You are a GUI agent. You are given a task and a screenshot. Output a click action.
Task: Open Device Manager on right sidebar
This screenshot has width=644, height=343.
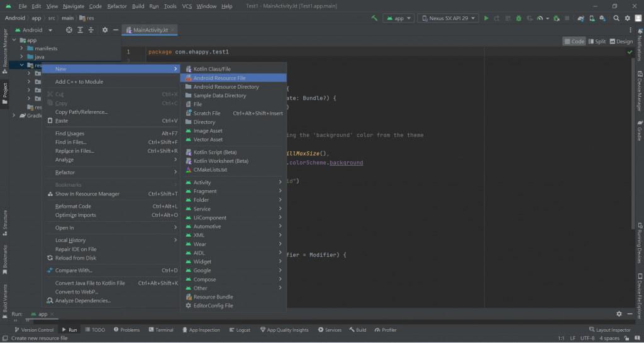640,91
